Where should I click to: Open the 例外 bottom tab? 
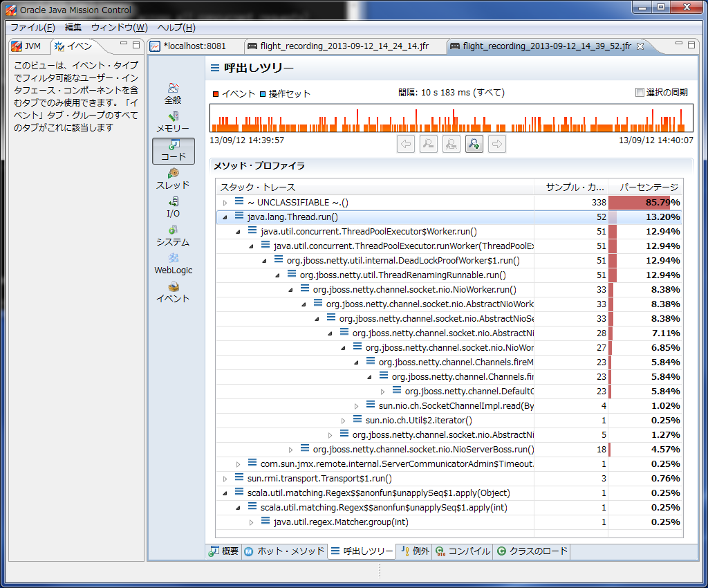pyautogui.click(x=415, y=551)
